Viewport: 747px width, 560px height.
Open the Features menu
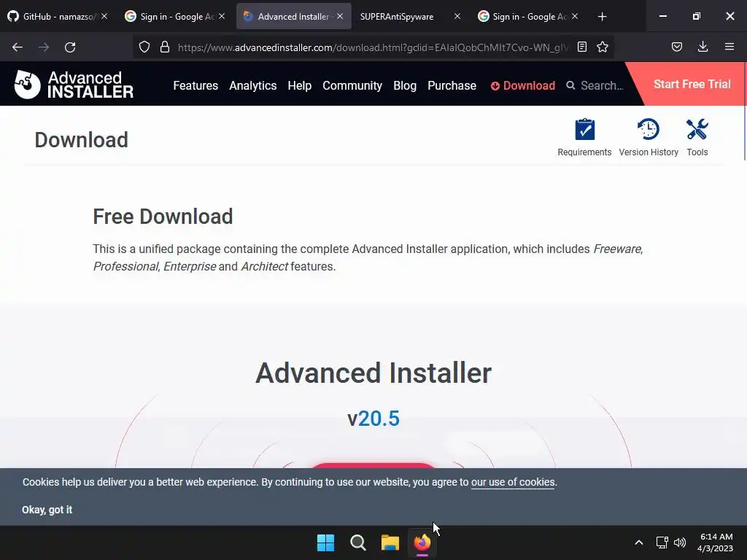(x=196, y=86)
